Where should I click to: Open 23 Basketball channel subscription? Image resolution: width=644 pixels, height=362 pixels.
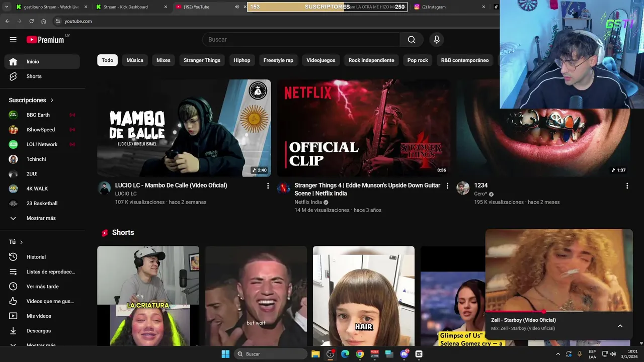click(x=42, y=203)
